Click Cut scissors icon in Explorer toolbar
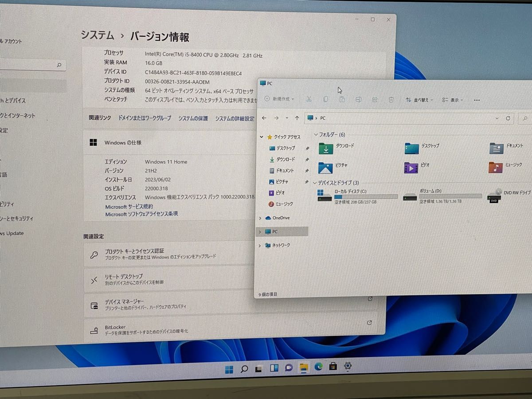This screenshot has height=399, width=532. [309, 99]
